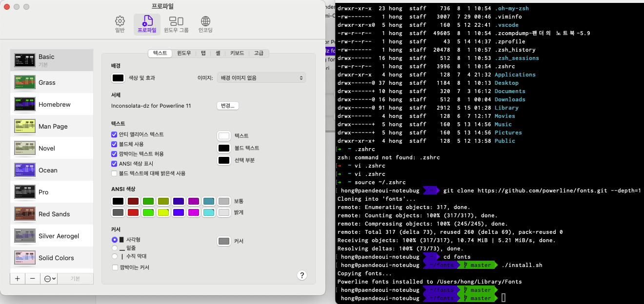Enable 깜박이는 커서 checkbox
The height and width of the screenshot is (304, 644).
(x=115, y=267)
